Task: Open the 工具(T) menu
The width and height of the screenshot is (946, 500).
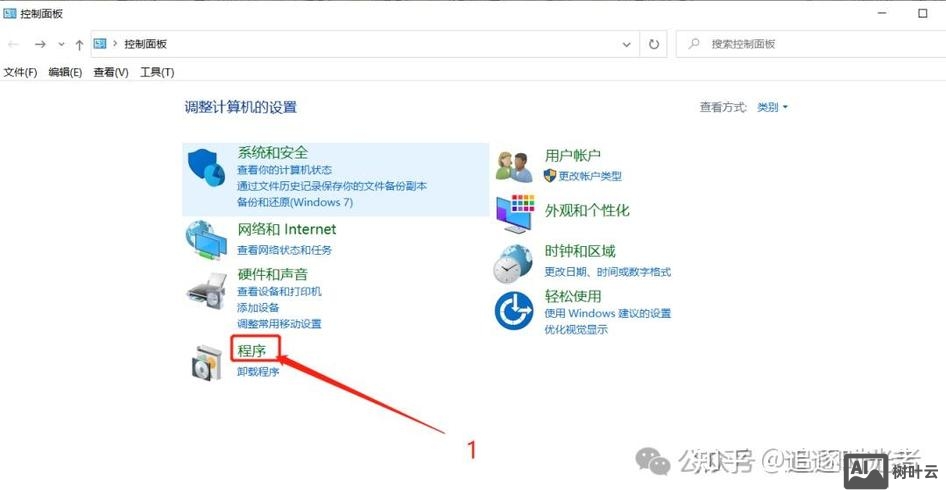Action: point(157,72)
